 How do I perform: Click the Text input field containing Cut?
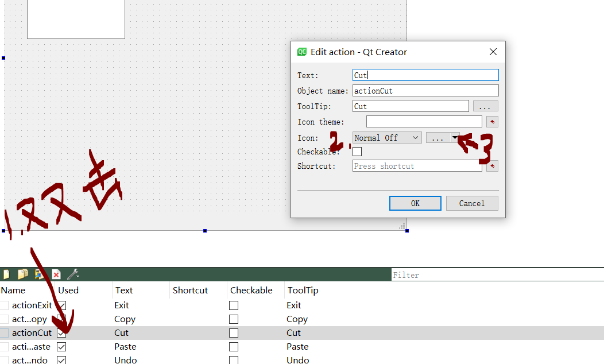click(425, 75)
